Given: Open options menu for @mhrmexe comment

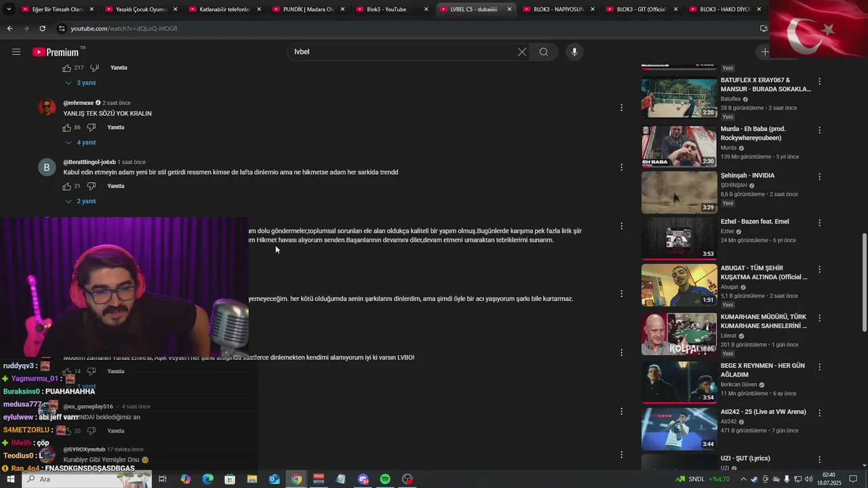Looking at the screenshot, I should (621, 108).
